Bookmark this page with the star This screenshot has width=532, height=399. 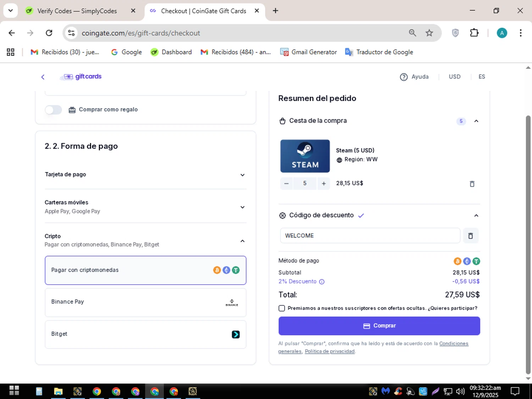click(x=429, y=33)
